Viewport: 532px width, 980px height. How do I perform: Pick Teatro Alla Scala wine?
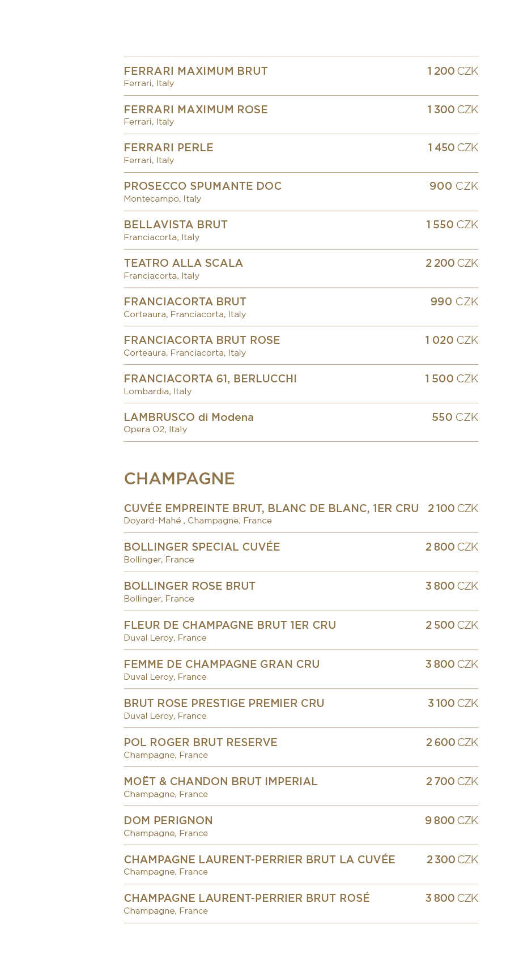(x=301, y=269)
